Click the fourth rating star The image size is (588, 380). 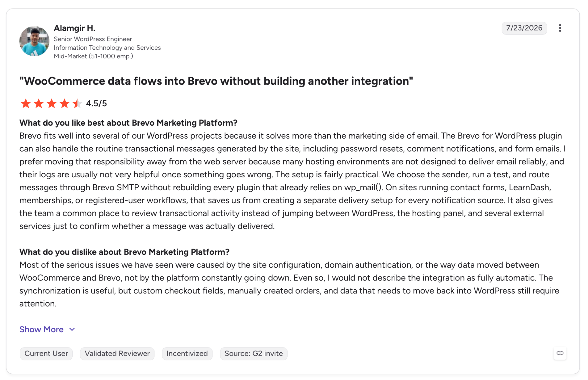tap(64, 103)
